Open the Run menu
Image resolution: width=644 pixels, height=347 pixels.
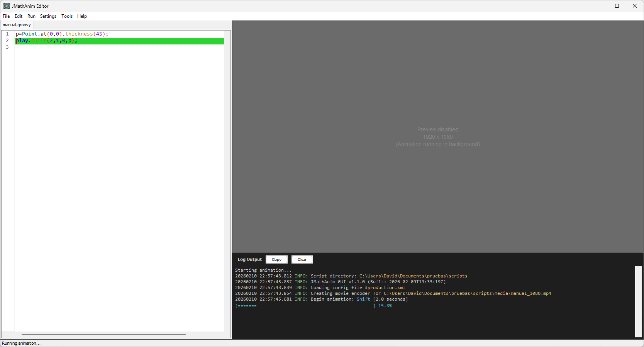(31, 16)
